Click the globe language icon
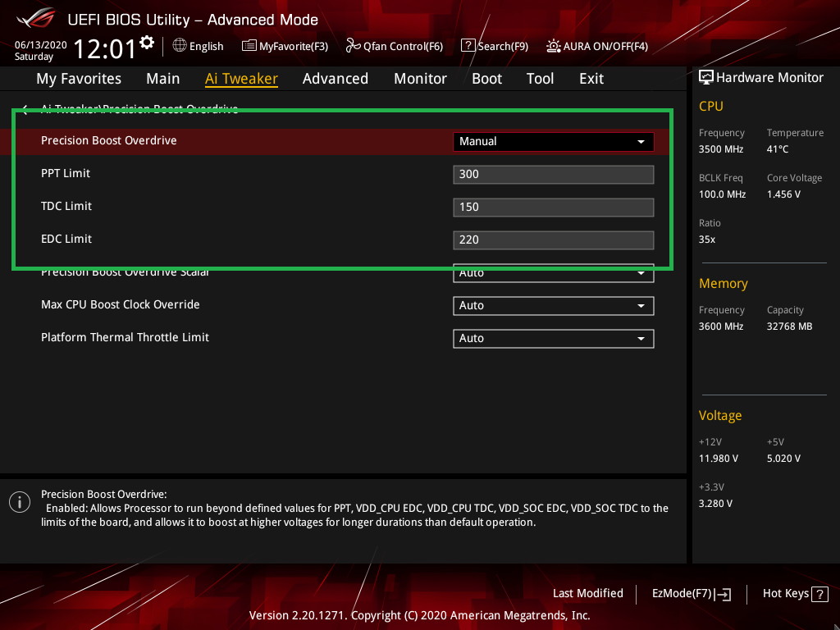 coord(180,46)
